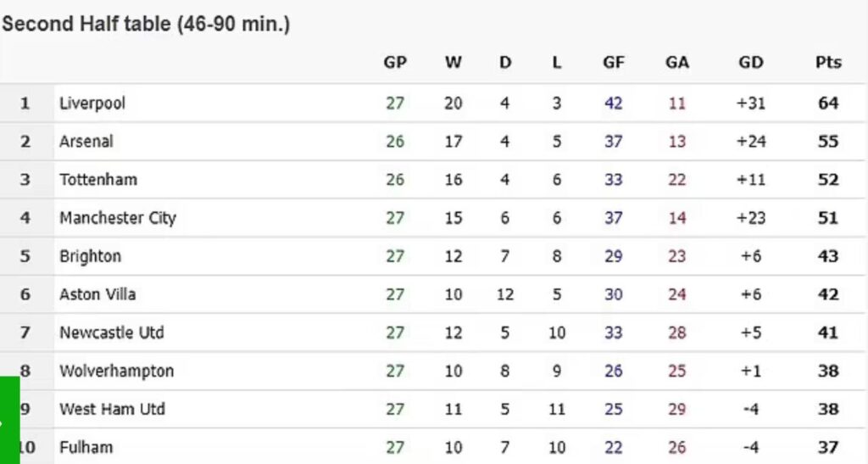Click the Wolverhampton team name
The width and height of the screenshot is (868, 464).
tap(117, 371)
